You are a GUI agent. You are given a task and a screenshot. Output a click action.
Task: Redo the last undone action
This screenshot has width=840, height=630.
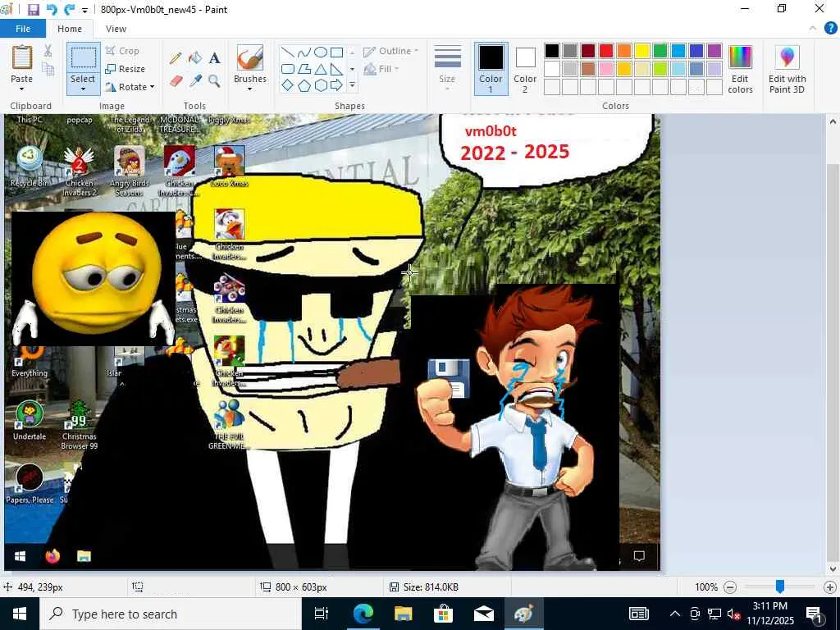point(70,9)
